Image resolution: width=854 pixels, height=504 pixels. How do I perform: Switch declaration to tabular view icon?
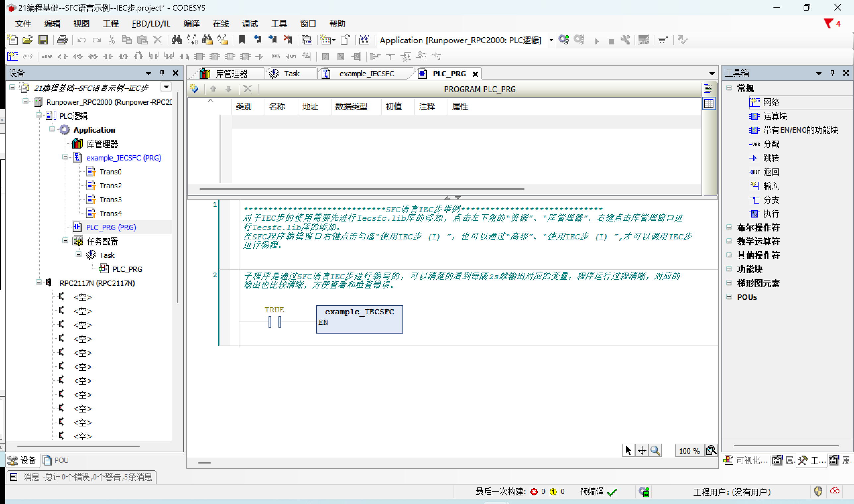tap(709, 103)
